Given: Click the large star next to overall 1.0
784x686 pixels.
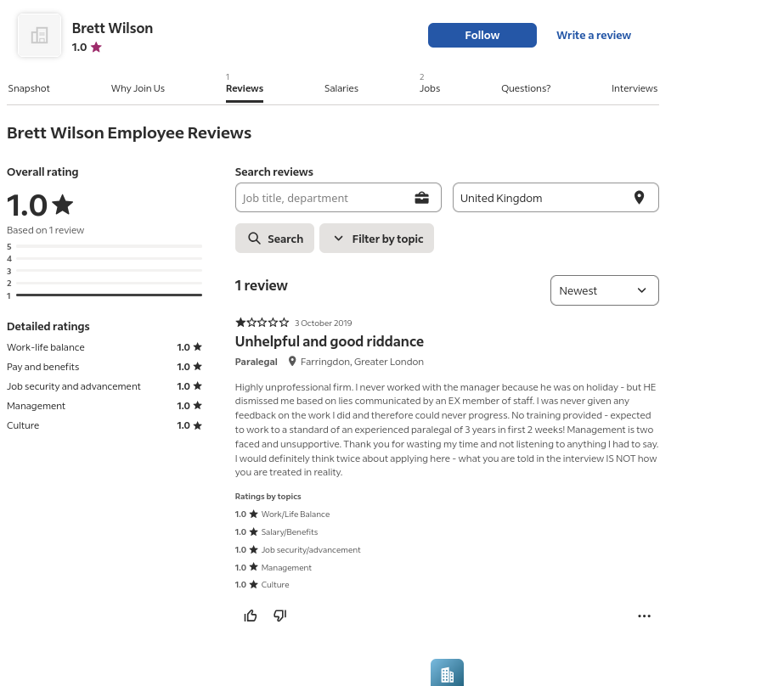Looking at the screenshot, I should [x=63, y=205].
